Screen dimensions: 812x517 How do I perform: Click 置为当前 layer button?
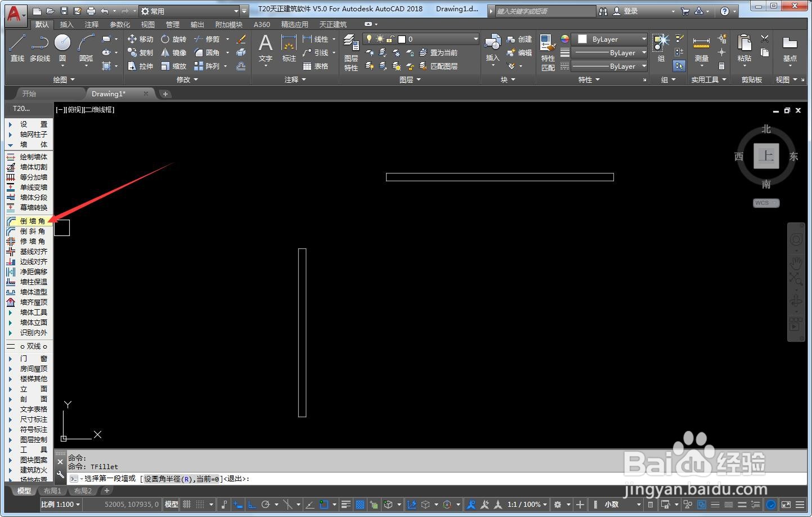pos(438,52)
